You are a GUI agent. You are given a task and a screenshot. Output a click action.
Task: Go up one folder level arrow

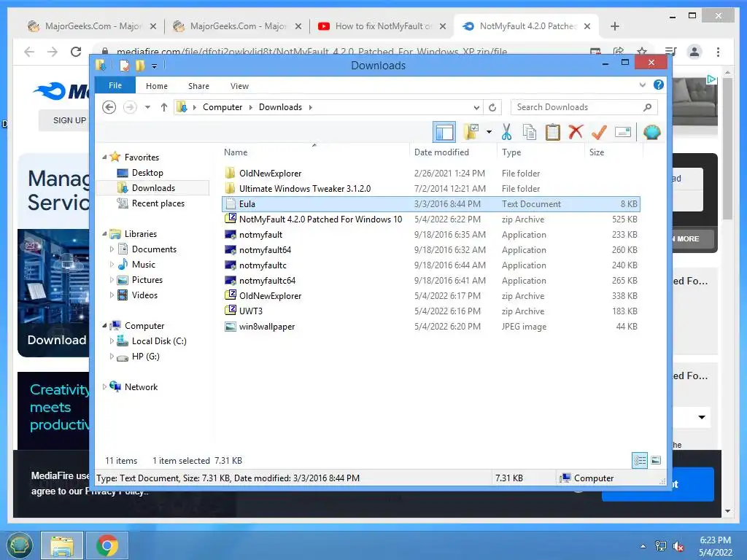coord(164,107)
